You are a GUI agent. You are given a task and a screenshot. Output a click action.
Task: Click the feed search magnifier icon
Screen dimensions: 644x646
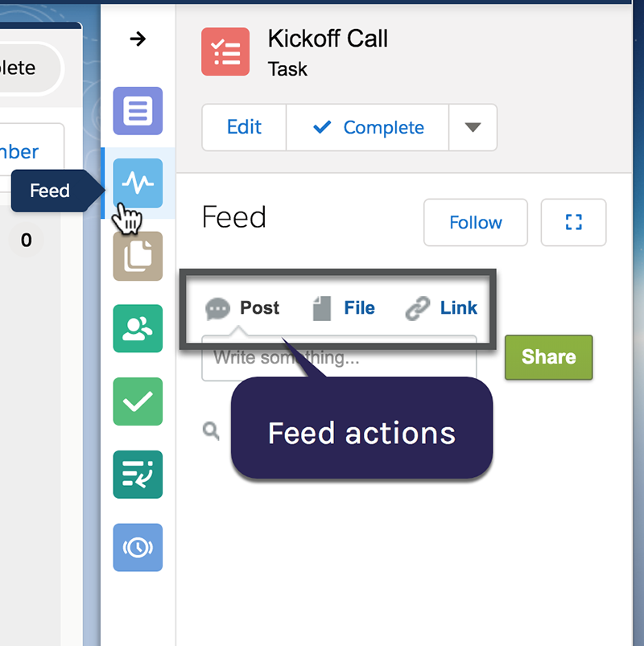click(x=211, y=432)
